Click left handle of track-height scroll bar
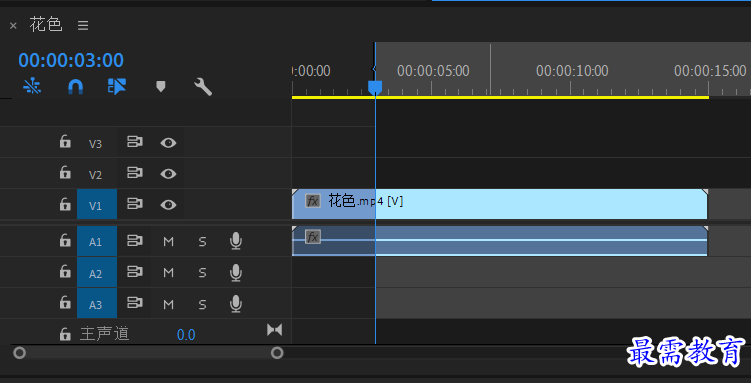The width and height of the screenshot is (751, 383). point(19,353)
